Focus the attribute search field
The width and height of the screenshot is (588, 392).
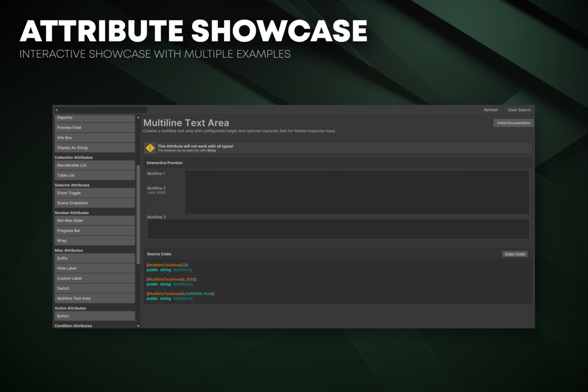(x=100, y=110)
